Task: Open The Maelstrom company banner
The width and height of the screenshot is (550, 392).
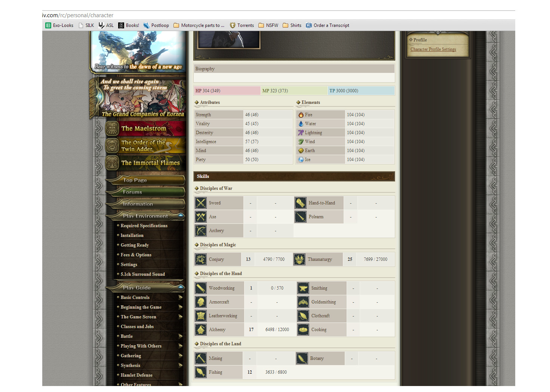Action: (x=146, y=129)
